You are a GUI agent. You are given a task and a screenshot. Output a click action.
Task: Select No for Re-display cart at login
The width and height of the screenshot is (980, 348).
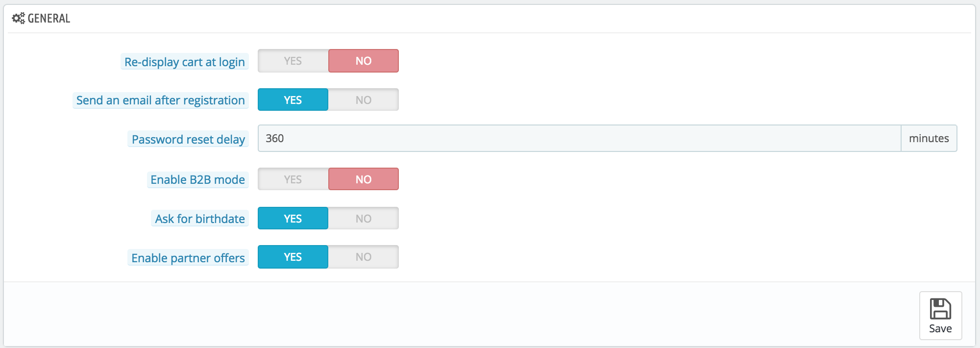pyautogui.click(x=363, y=61)
